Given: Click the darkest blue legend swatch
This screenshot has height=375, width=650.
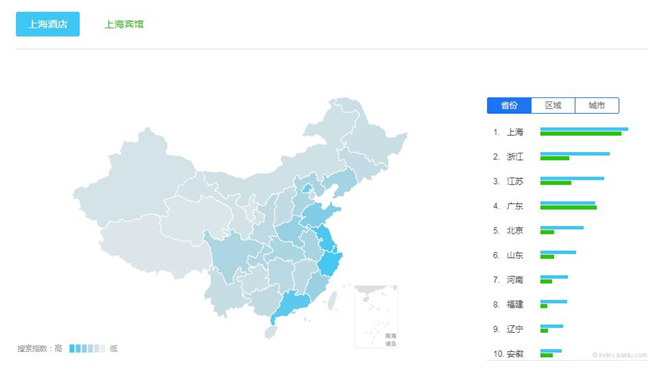Looking at the screenshot, I should coord(72,348).
